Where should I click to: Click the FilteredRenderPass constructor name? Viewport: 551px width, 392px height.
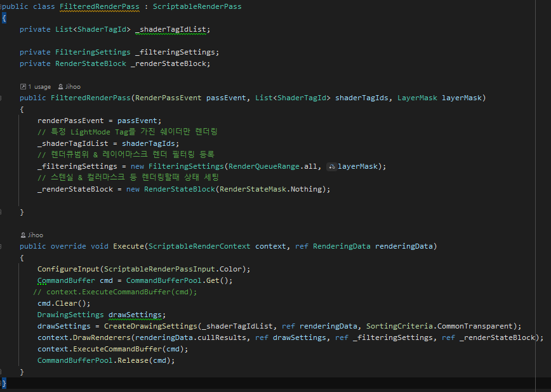(91, 98)
